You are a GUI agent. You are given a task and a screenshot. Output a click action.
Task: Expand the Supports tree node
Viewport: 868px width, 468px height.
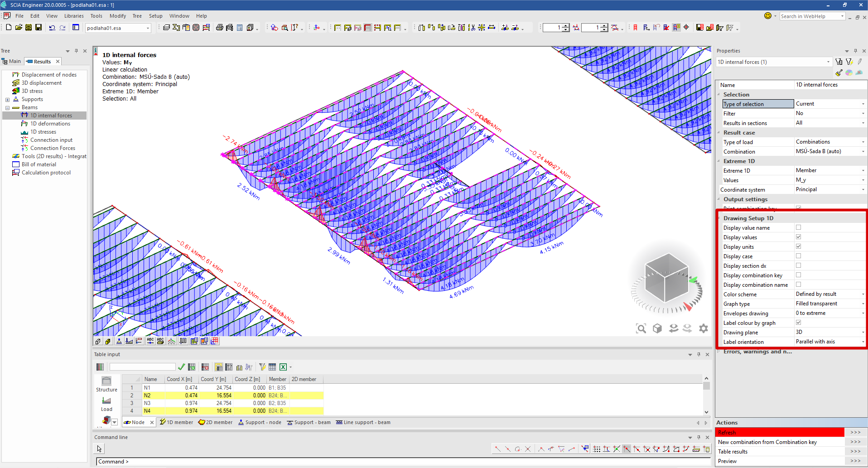7,100
